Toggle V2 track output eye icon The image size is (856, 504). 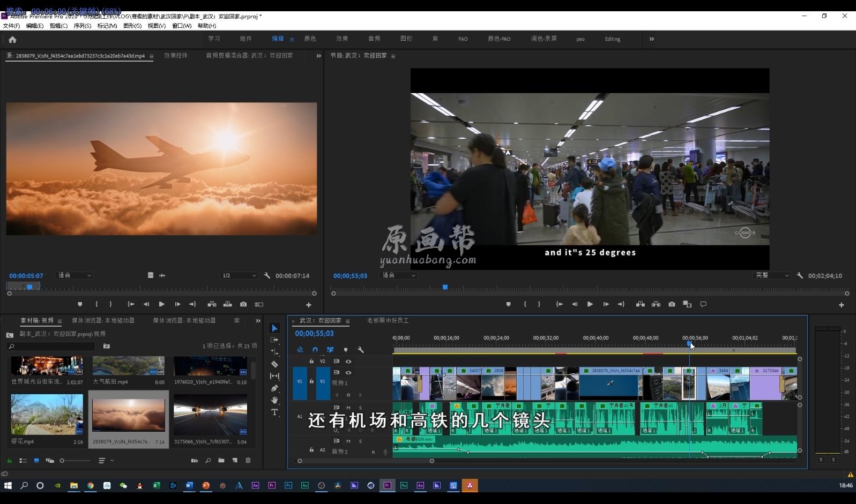[348, 362]
